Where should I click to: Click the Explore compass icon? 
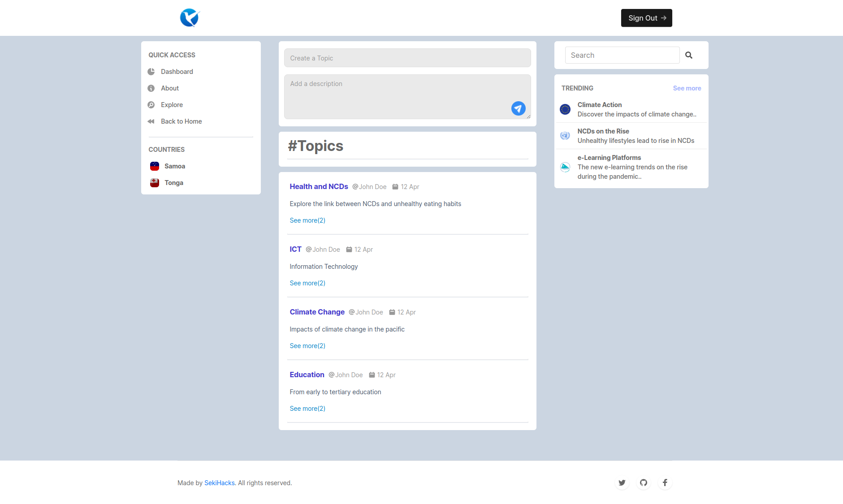151,105
